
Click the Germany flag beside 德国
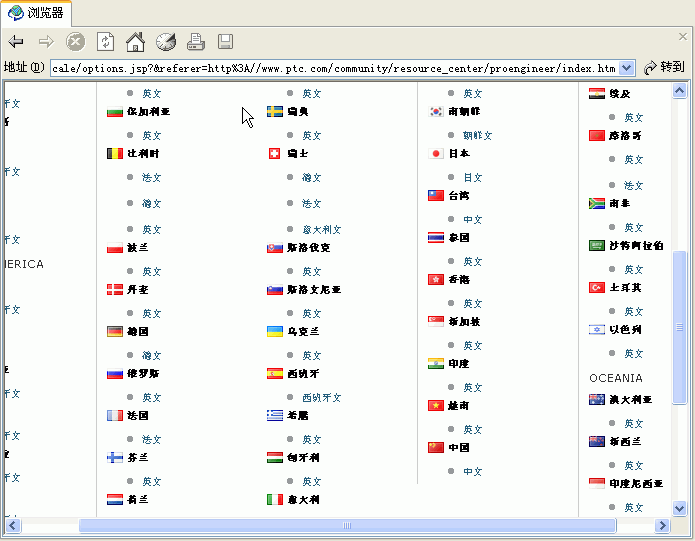[x=115, y=332]
